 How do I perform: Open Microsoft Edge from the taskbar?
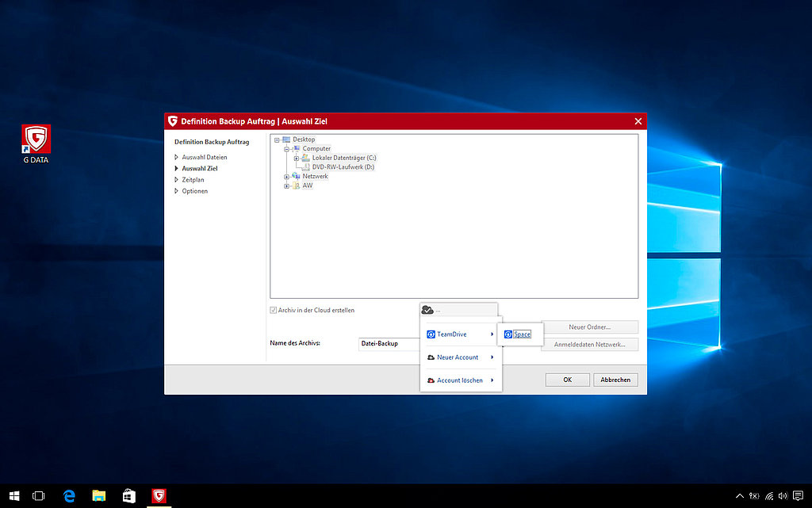tap(70, 496)
